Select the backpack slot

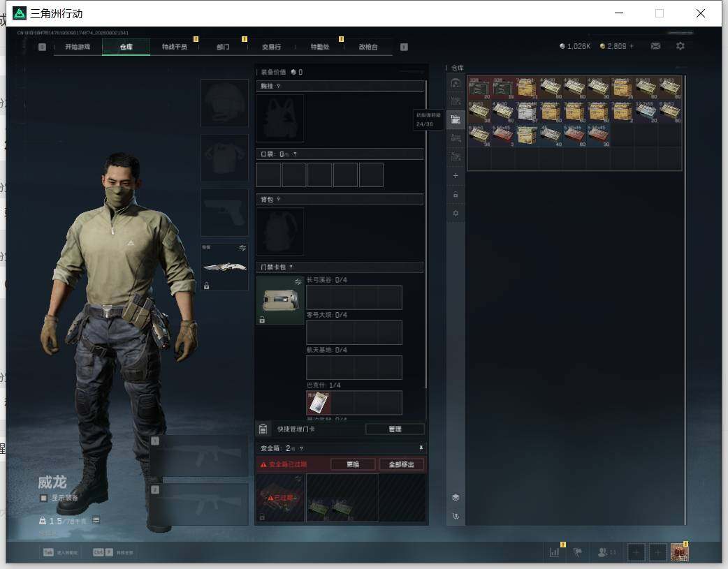click(280, 231)
